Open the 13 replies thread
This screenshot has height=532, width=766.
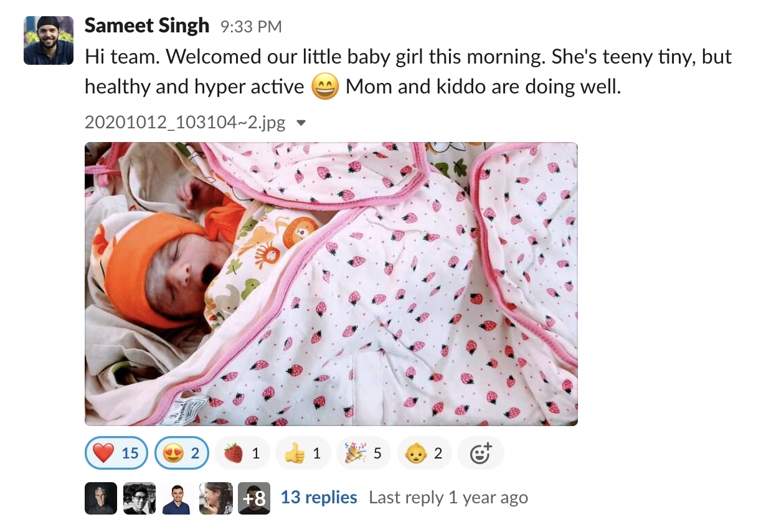pos(319,498)
